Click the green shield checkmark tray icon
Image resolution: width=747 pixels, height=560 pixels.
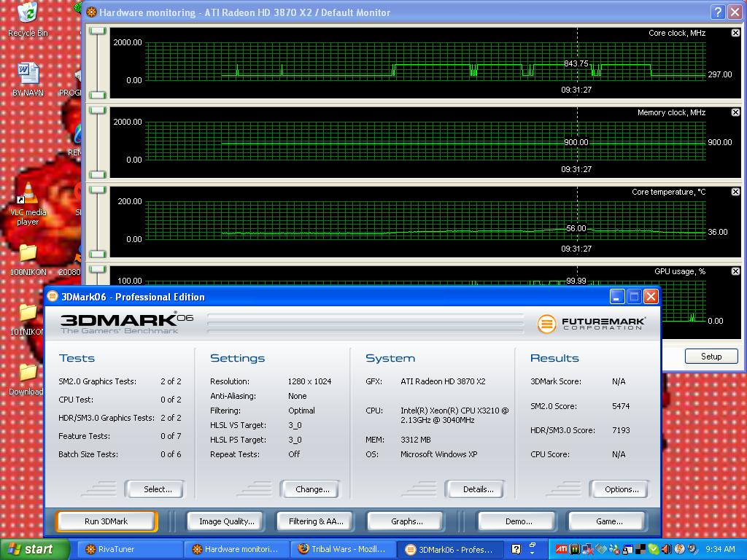pos(654,549)
